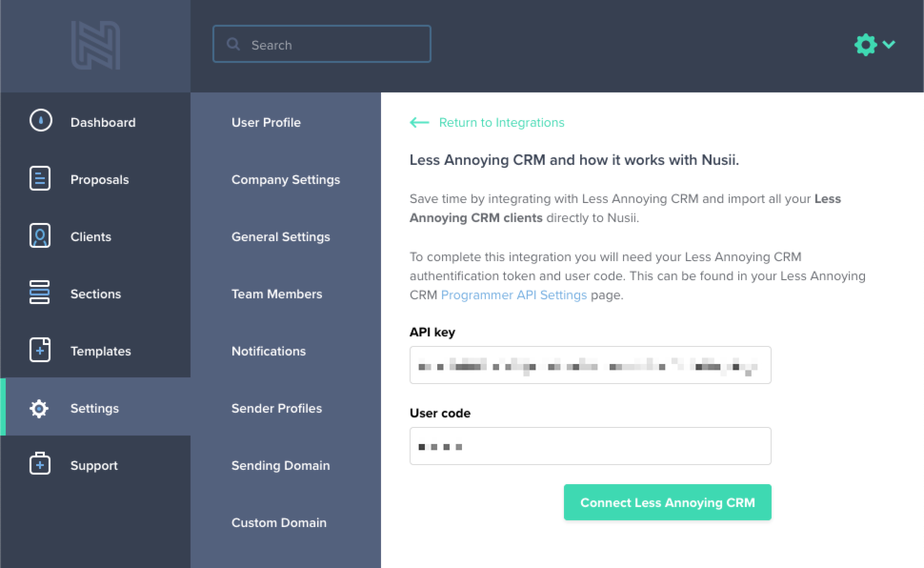Go to Company Settings
The height and width of the screenshot is (568, 924).
click(286, 179)
